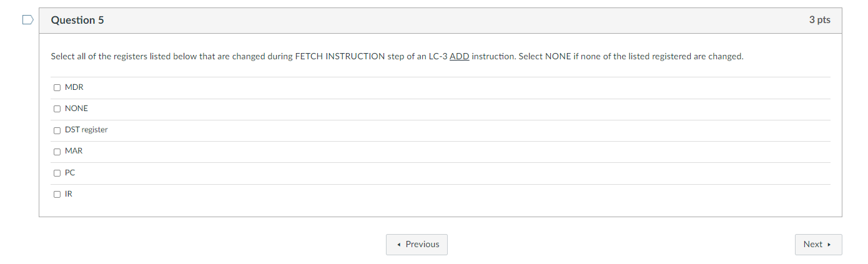This screenshot has height=264, width=868.
Task: Check the NONE option checkbox
Action: pos(57,109)
